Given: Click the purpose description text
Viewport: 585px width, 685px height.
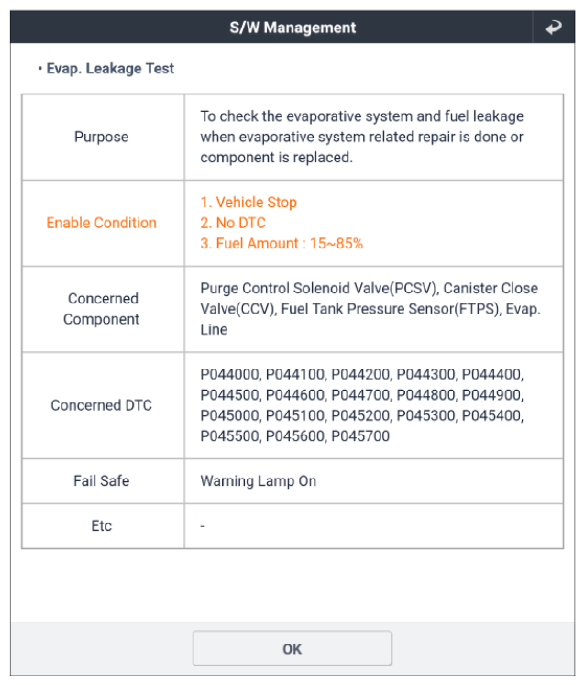Looking at the screenshot, I should click(x=362, y=137).
